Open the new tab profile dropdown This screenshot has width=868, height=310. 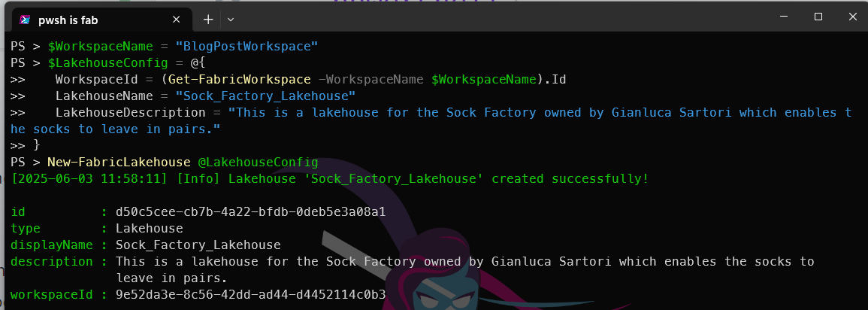(231, 20)
